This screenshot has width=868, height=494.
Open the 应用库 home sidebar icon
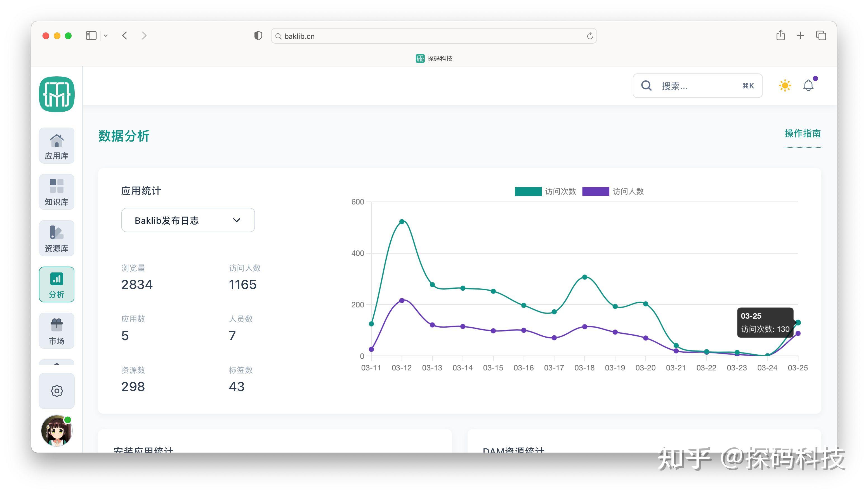56,146
